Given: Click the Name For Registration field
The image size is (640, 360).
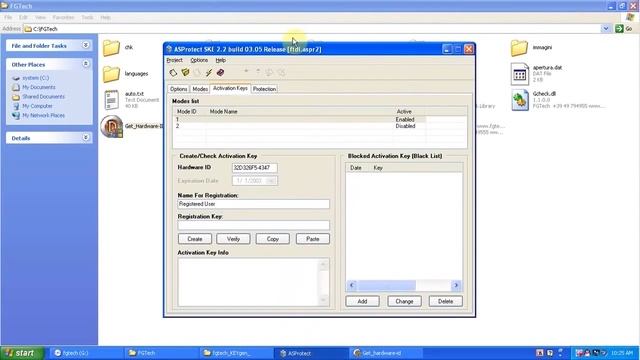Looking at the screenshot, I should (x=253, y=204).
